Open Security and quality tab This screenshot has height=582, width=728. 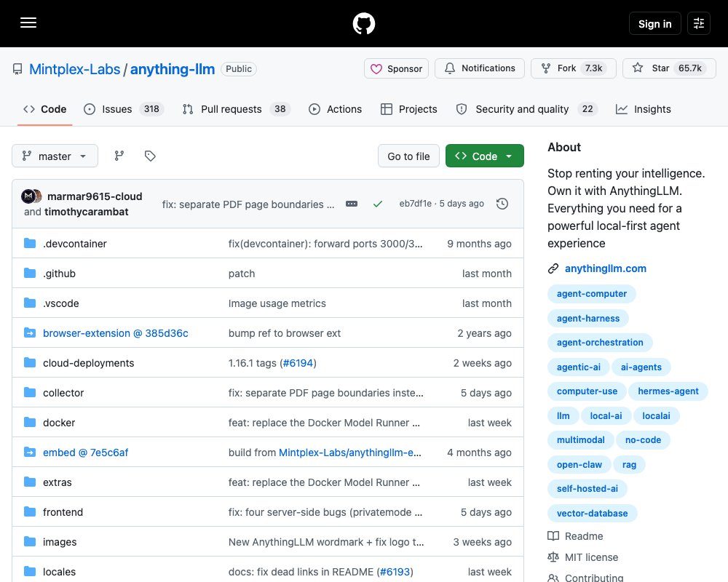(527, 109)
